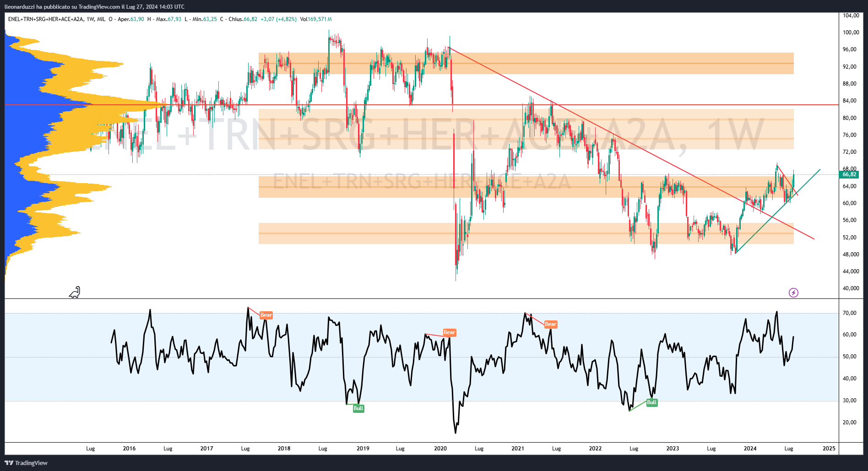Click the 2020 label on the time axis
The width and height of the screenshot is (868, 471).
point(440,449)
